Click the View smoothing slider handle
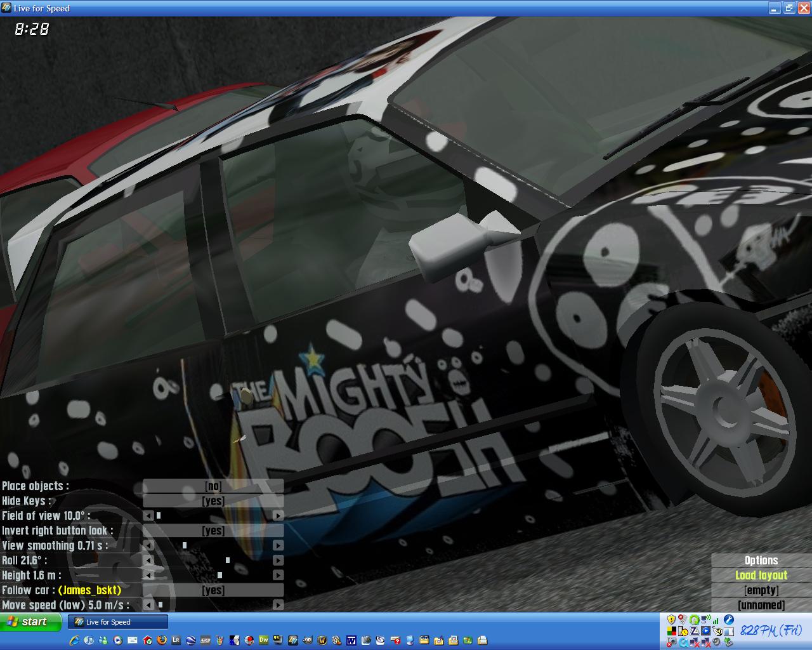The image size is (812, 650). click(185, 545)
